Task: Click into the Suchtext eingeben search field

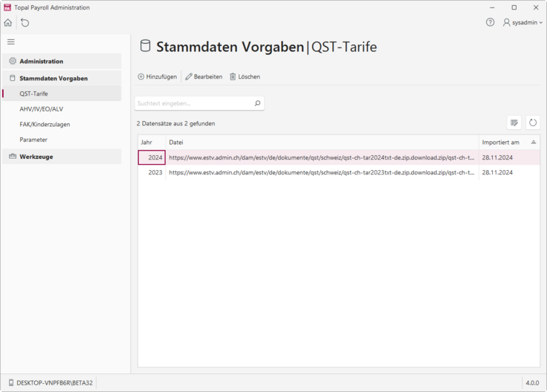Action: (x=193, y=103)
